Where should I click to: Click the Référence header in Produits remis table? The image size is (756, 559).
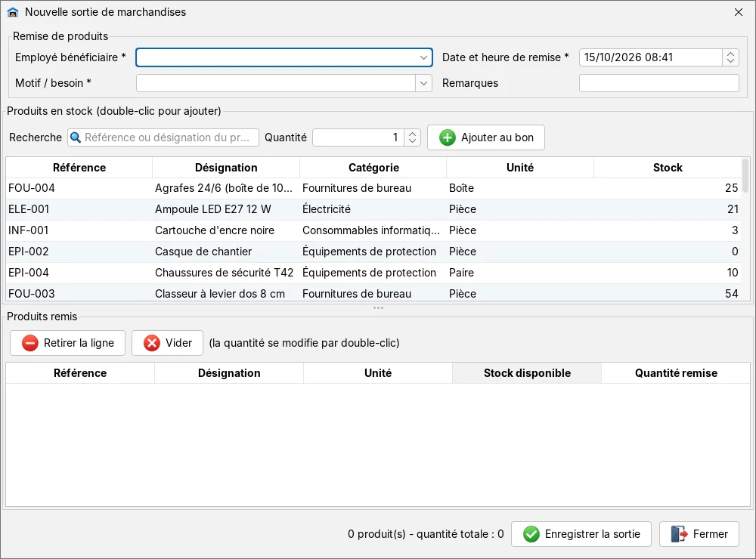tap(80, 373)
